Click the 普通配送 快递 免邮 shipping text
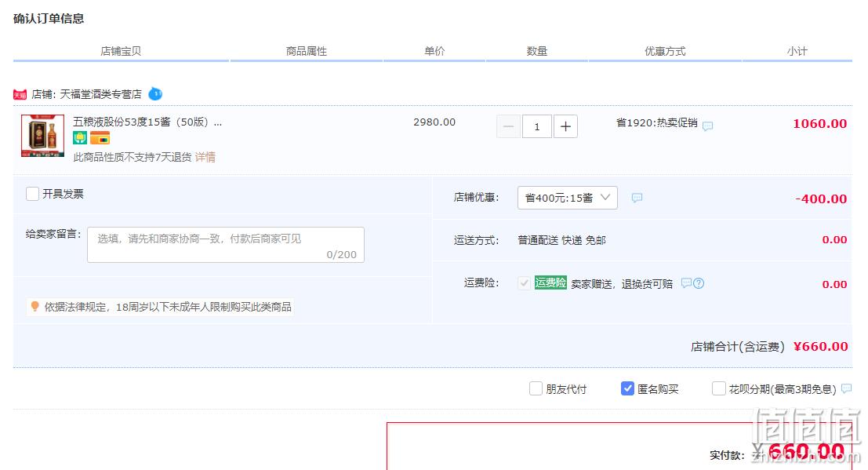868x470 pixels. (562, 240)
